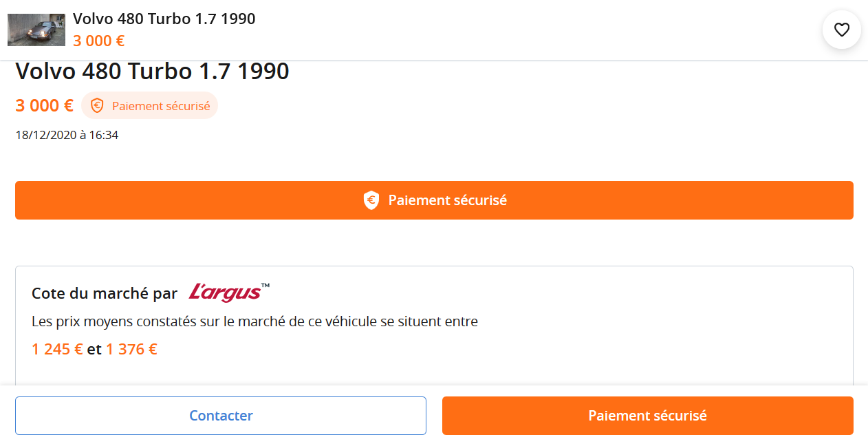Open the Volvo car thumbnail photo
Image resolution: width=868 pixels, height=446 pixels.
[36, 30]
